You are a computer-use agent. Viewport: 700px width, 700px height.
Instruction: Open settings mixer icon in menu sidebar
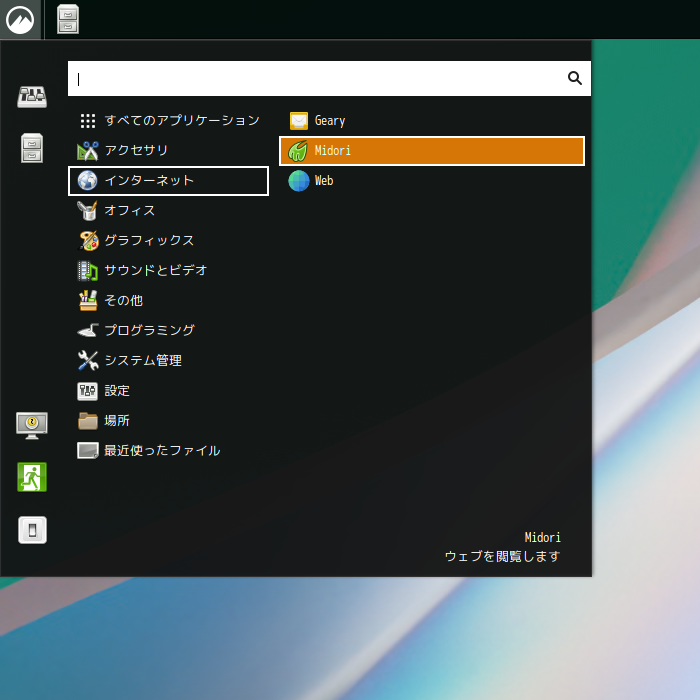point(32,96)
